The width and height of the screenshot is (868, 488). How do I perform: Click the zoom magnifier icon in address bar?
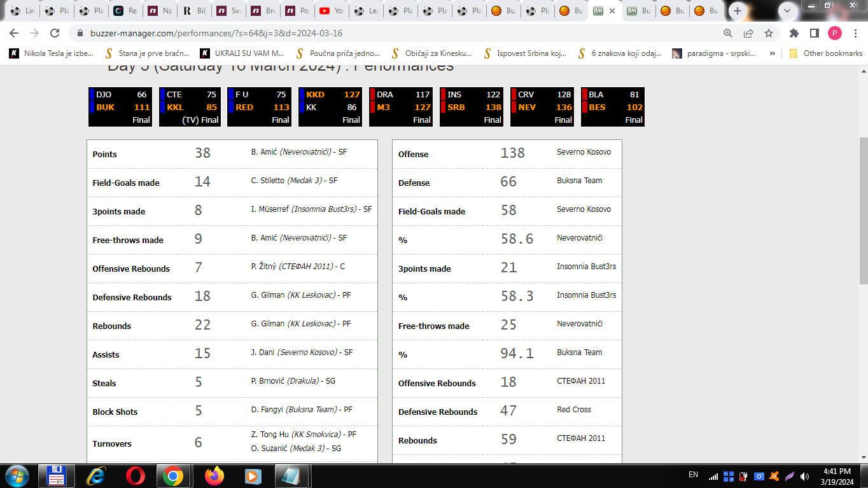click(728, 33)
